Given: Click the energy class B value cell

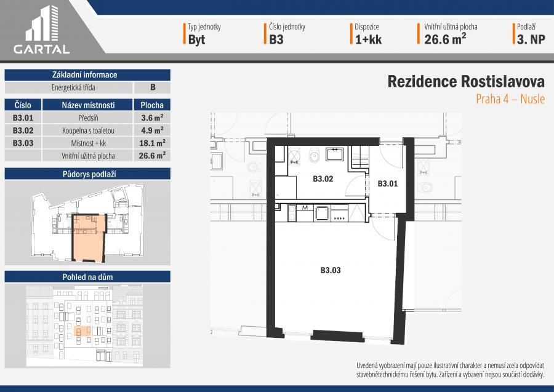Looking at the screenshot, I should point(152,87).
